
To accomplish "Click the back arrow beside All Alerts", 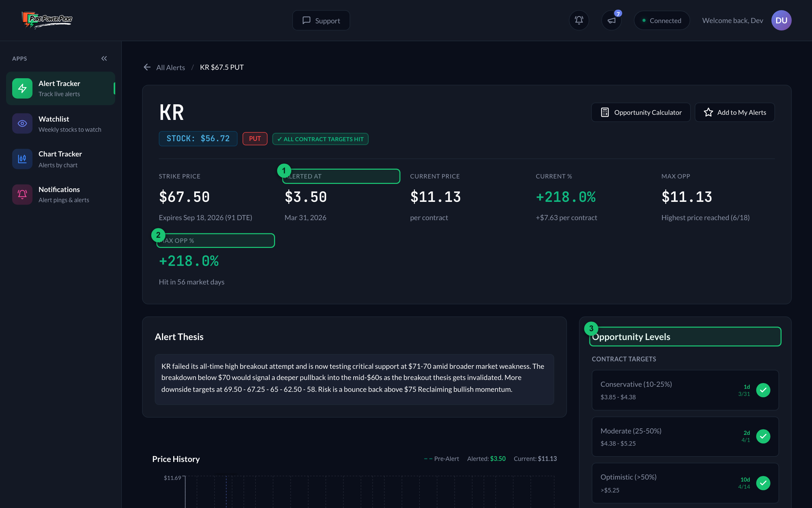I will pos(147,67).
